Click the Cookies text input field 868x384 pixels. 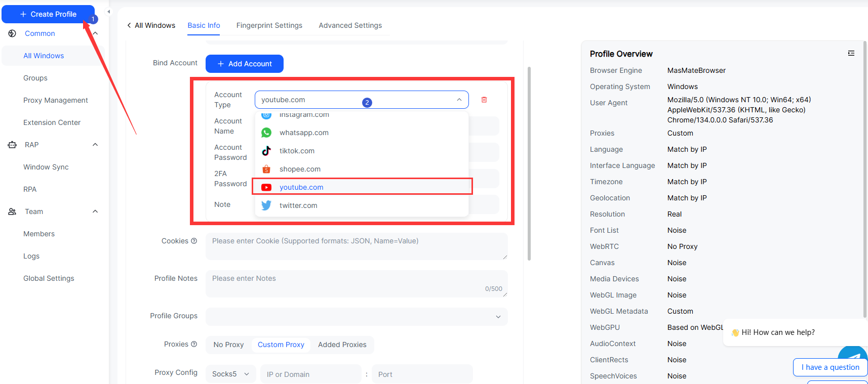pyautogui.click(x=356, y=246)
